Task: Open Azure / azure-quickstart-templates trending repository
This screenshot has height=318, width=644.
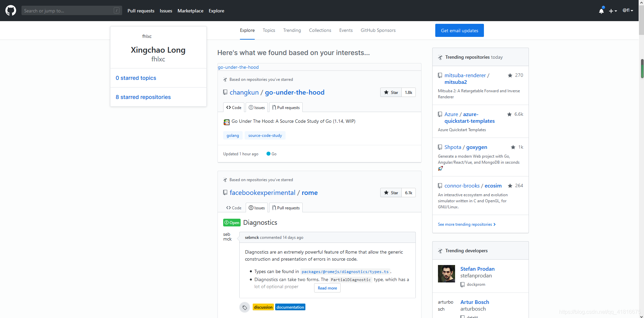Action: (x=469, y=117)
